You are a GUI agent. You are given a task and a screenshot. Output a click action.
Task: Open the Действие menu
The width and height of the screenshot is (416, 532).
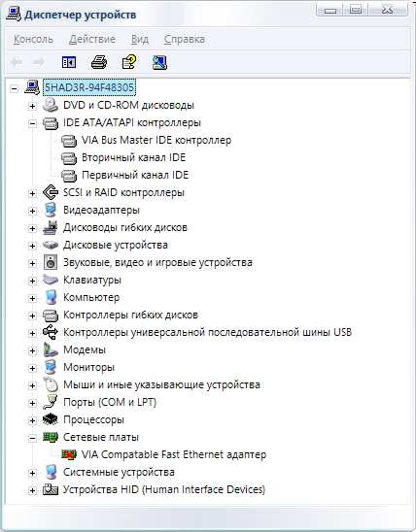click(x=92, y=39)
